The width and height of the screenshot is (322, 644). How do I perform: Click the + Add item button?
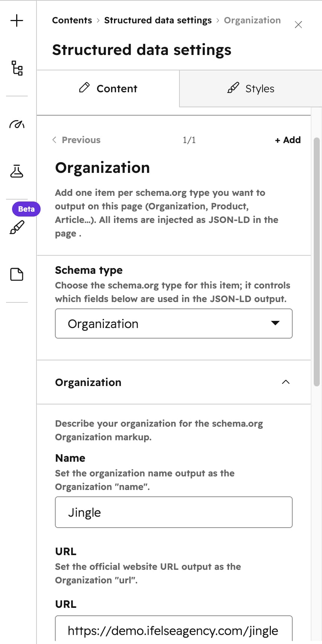(x=288, y=140)
